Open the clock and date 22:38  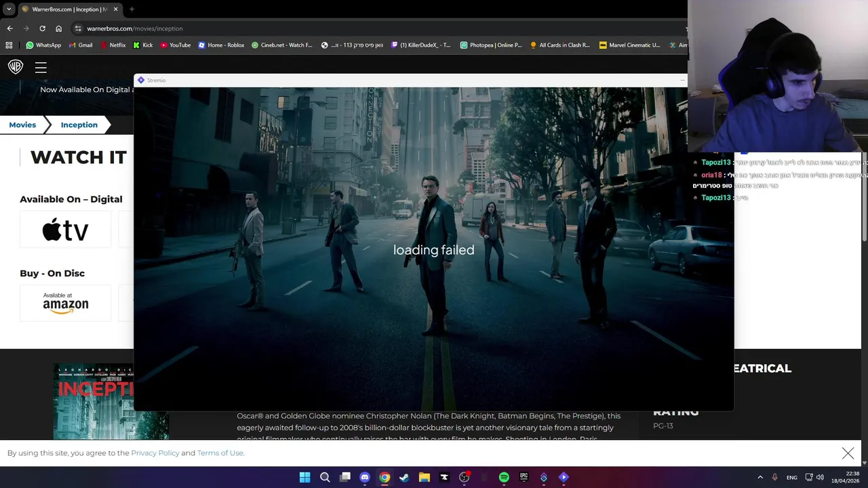pos(845,477)
